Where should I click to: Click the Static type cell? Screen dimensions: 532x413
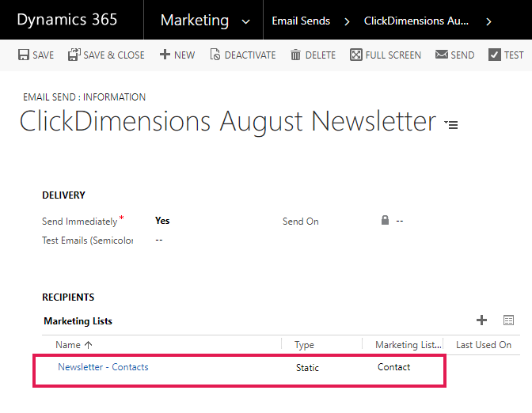tap(307, 368)
